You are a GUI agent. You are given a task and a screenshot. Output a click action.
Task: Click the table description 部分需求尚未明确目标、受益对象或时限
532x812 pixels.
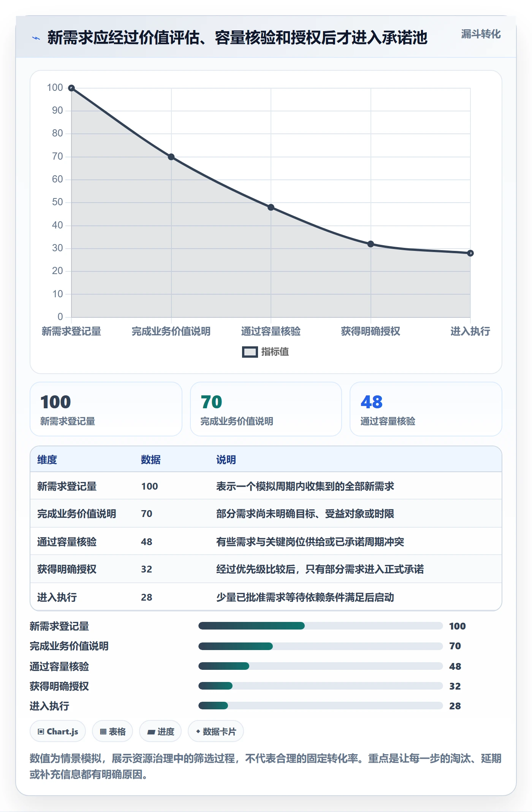[305, 514]
